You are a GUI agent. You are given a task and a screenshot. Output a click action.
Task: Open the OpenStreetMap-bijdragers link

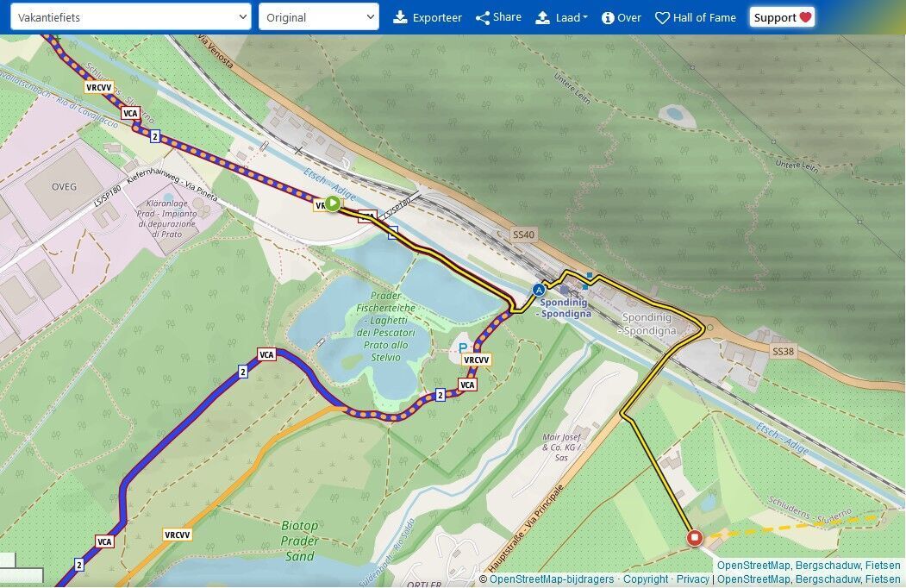tap(552, 579)
